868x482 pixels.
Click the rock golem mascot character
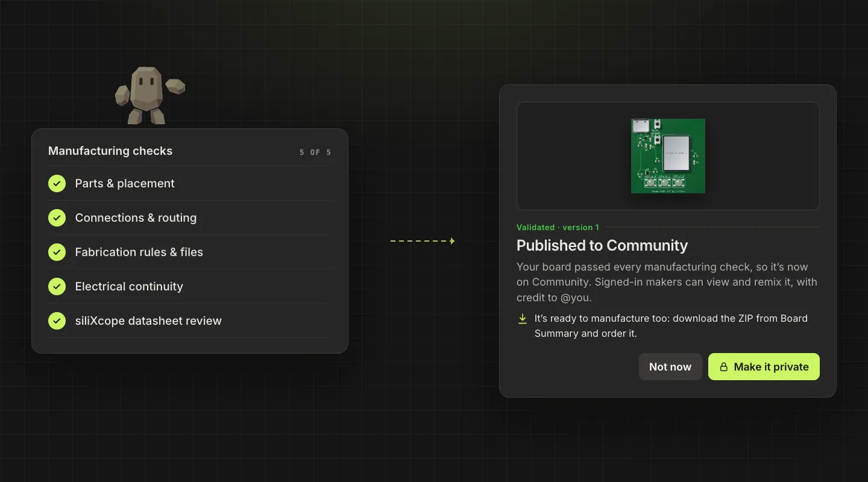pos(149,95)
